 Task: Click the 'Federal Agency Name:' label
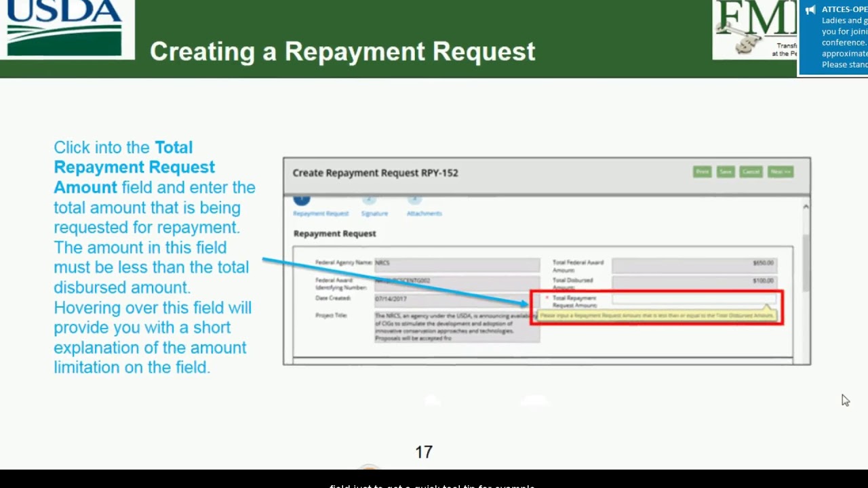click(x=344, y=263)
